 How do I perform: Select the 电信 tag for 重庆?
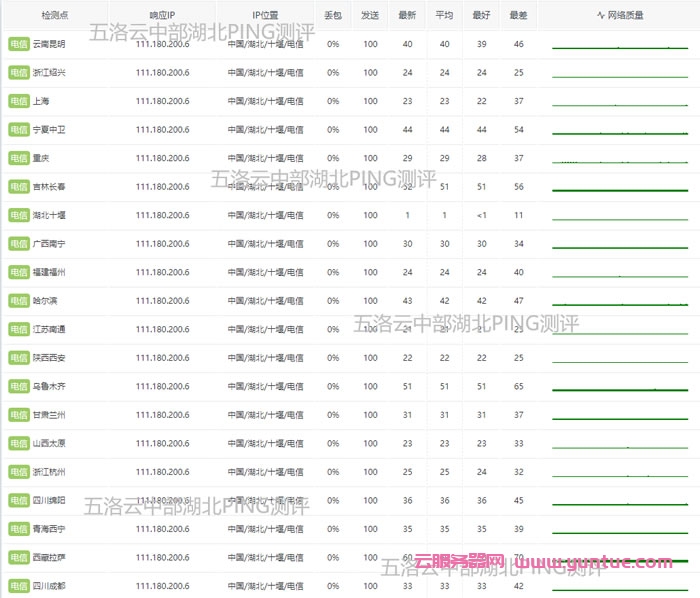18,159
